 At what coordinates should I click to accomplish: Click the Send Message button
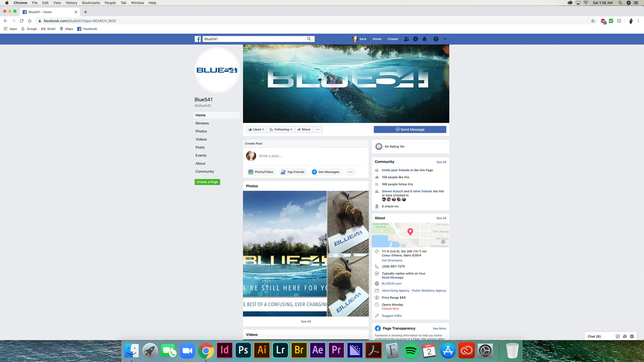click(x=410, y=130)
